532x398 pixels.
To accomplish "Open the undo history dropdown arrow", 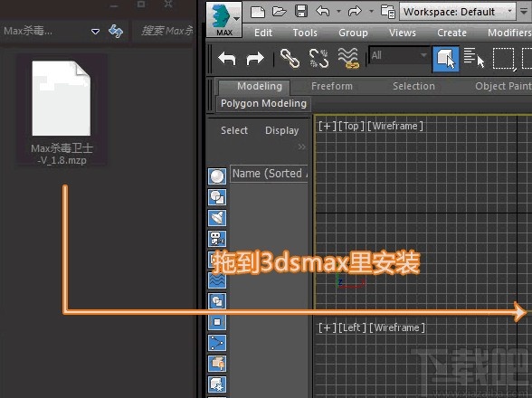I will (338, 11).
